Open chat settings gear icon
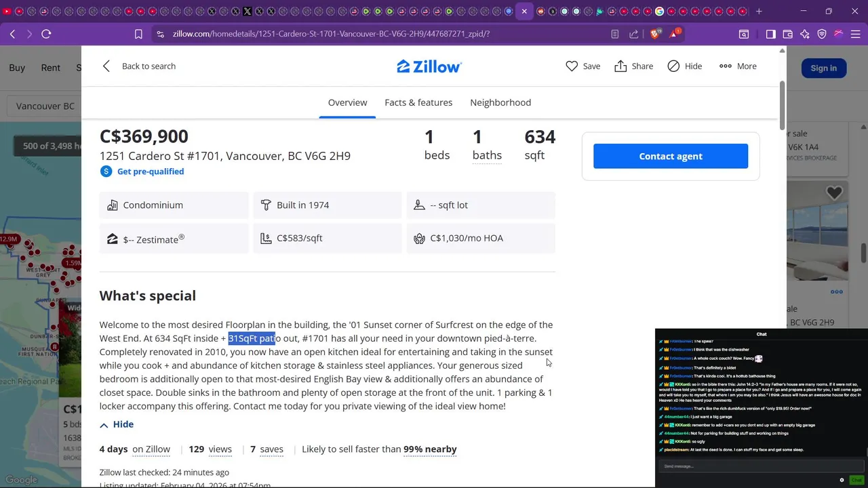868x488 pixels. point(842,480)
